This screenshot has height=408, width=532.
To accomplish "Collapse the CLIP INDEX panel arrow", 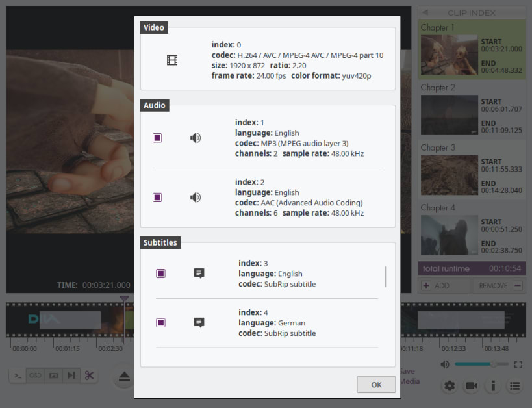I will [x=425, y=12].
